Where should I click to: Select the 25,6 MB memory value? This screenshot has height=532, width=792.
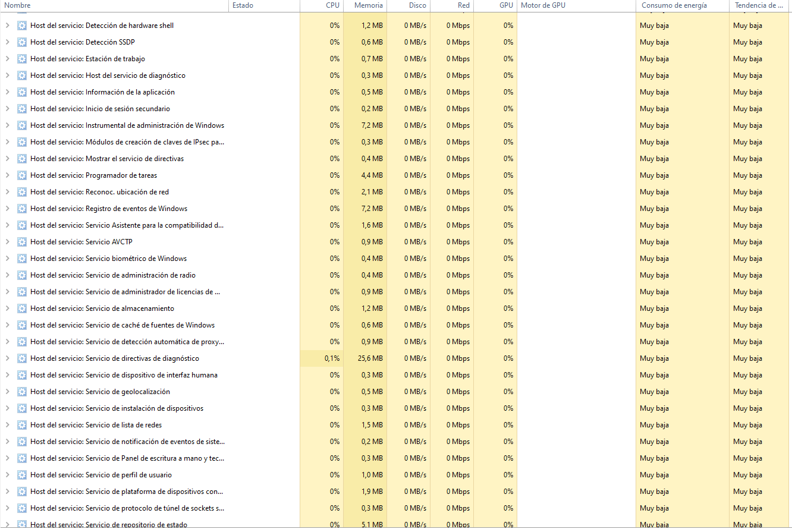click(x=370, y=358)
